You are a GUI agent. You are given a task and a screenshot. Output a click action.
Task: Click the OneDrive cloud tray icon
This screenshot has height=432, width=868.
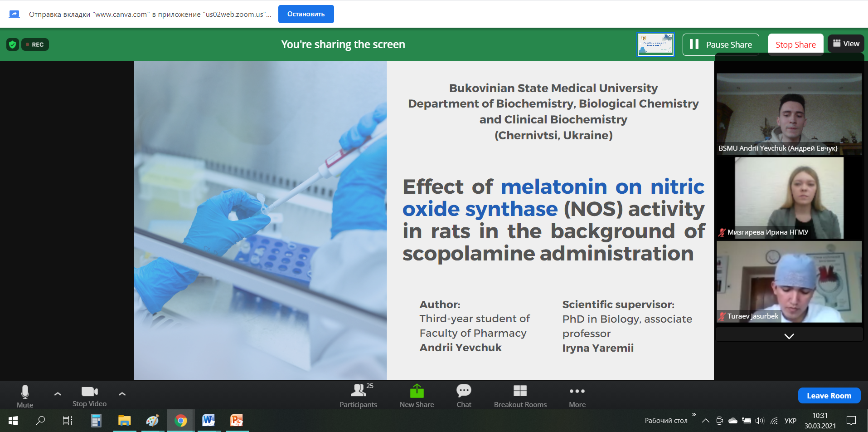[733, 421]
